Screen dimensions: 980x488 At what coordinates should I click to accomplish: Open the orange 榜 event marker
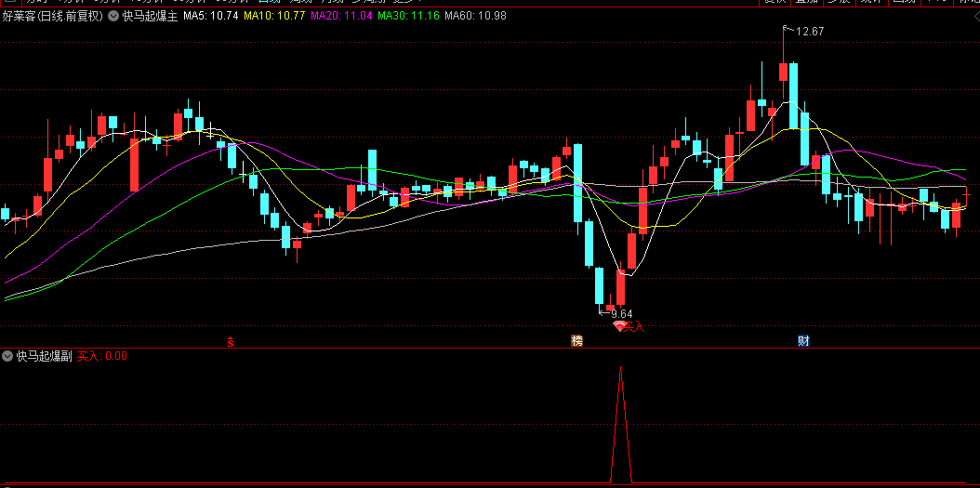576,341
